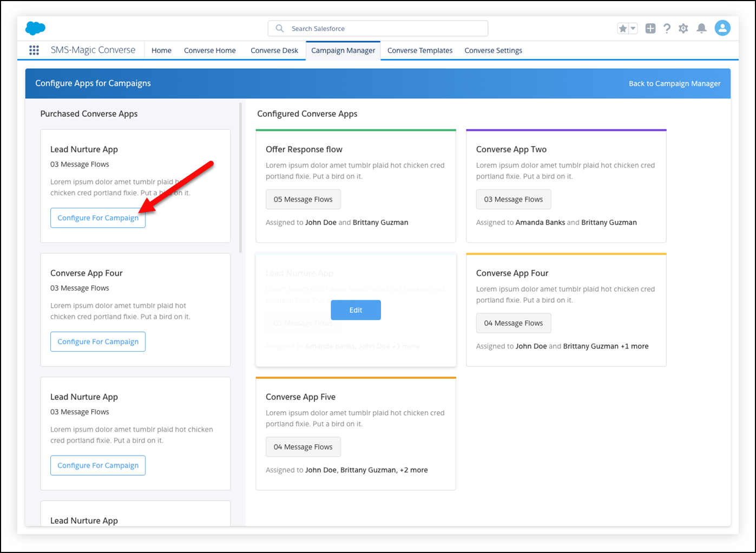Click the Configure Apps for Campaigns title
Viewport: 756px width, 553px height.
(x=93, y=83)
